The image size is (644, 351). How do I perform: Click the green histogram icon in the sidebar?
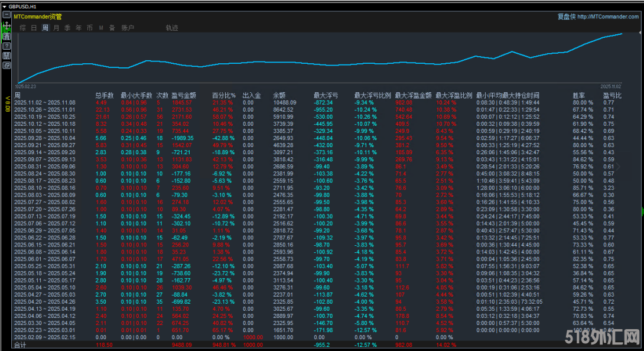tap(3, 30)
